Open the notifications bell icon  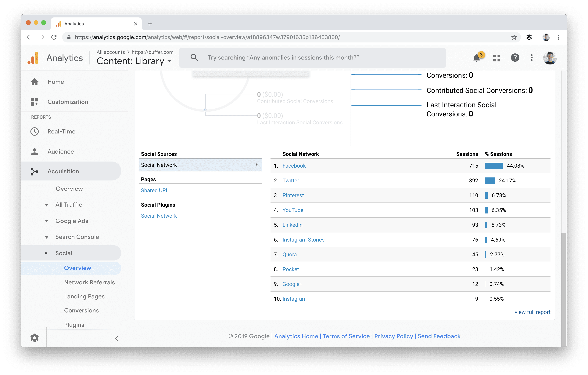477,58
